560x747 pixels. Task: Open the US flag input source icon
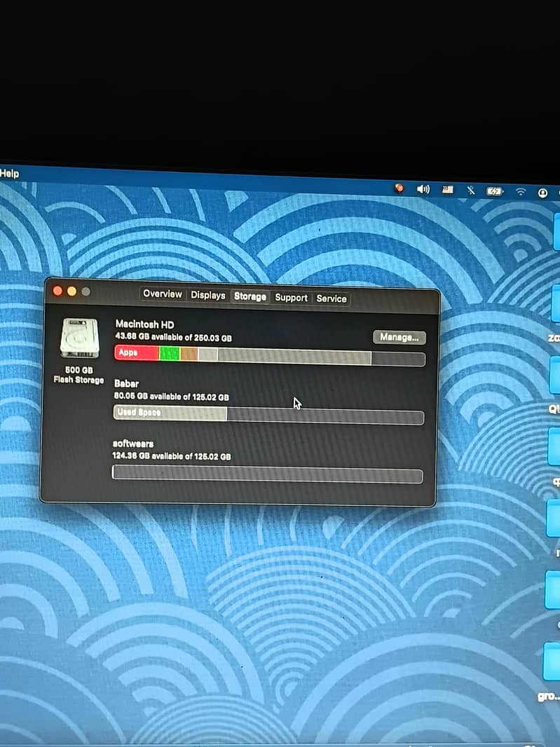448,190
